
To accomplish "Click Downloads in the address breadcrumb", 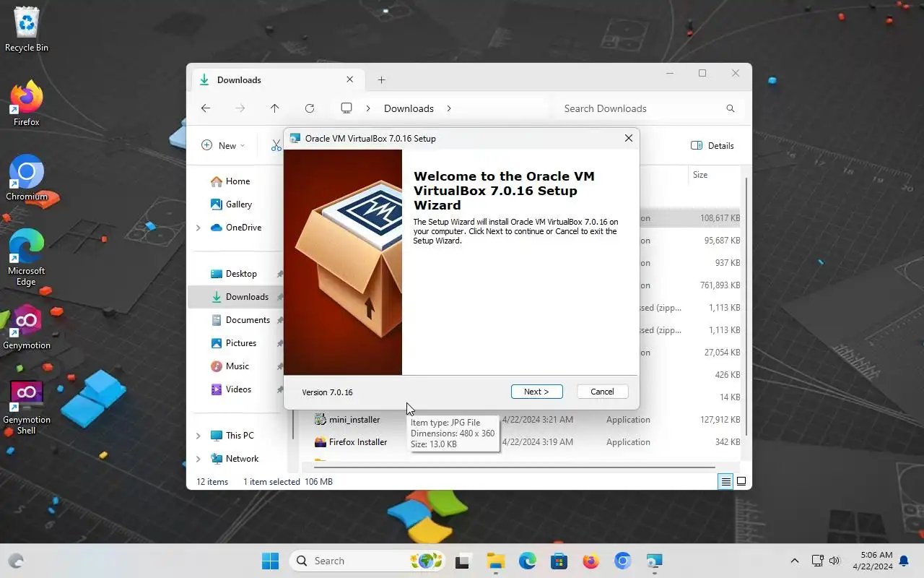I will 409,108.
